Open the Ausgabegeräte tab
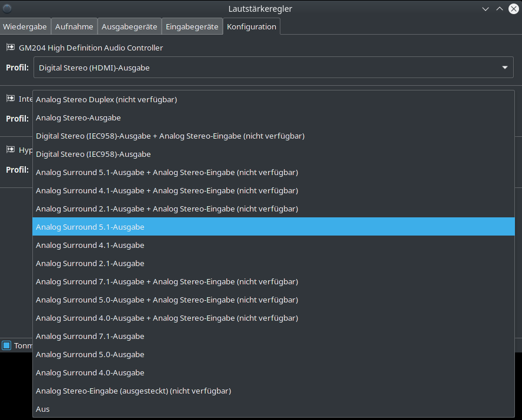Viewport: 522px width, 420px height. [129, 26]
